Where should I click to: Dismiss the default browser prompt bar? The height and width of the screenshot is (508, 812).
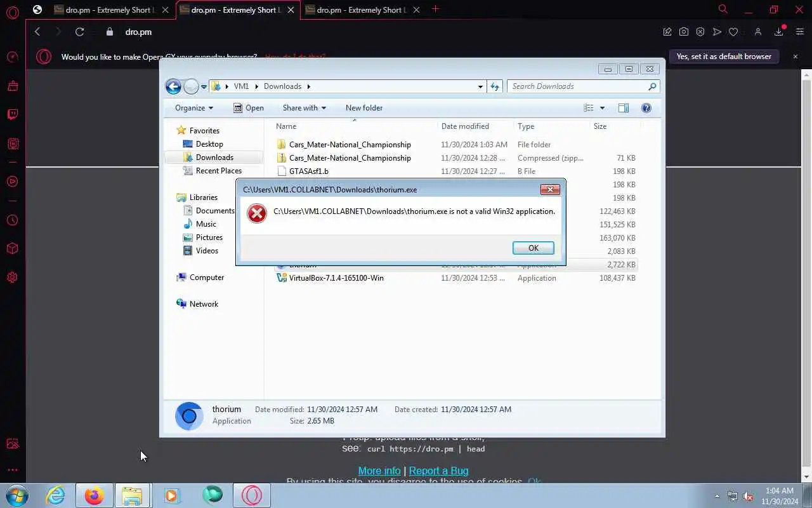(796, 57)
